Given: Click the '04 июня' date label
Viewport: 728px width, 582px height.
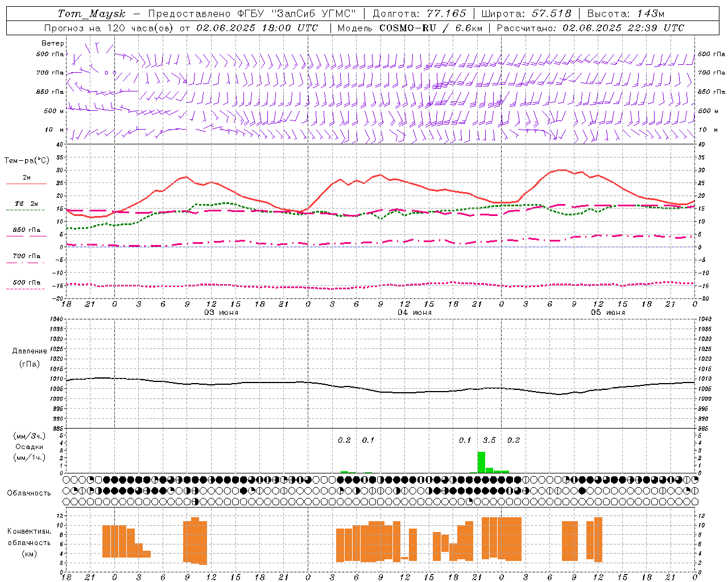Looking at the screenshot, I should click(415, 313).
